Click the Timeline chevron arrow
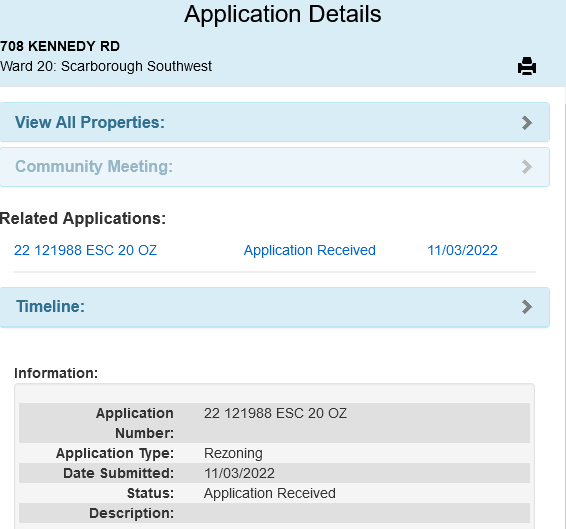The image size is (566, 529). [x=527, y=307]
